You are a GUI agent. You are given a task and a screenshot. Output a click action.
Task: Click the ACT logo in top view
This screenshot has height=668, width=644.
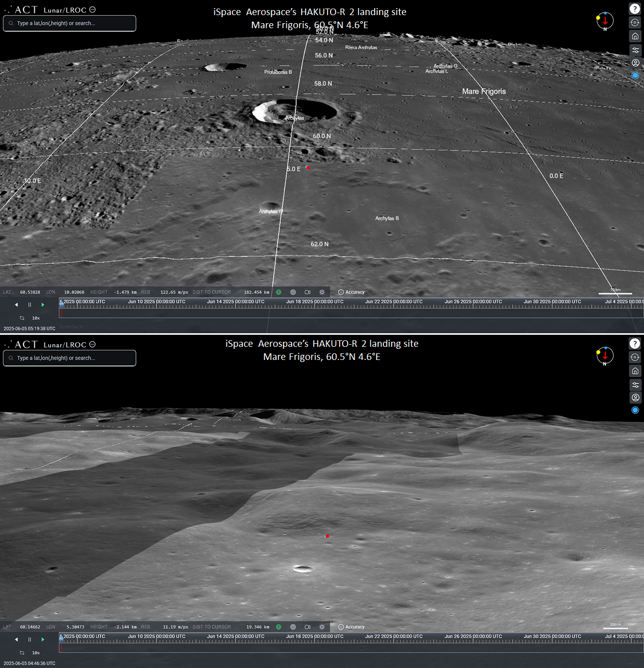click(x=21, y=10)
